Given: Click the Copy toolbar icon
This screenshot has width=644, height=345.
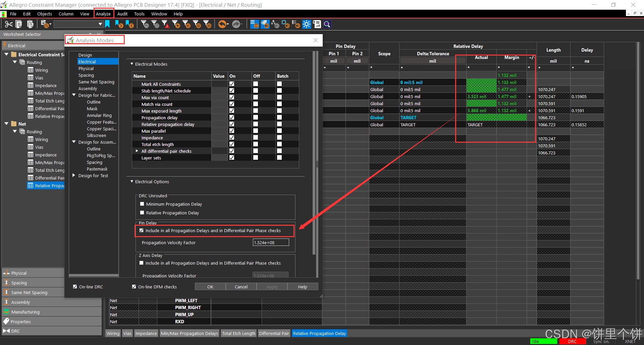Looking at the screenshot, I should [19, 24].
